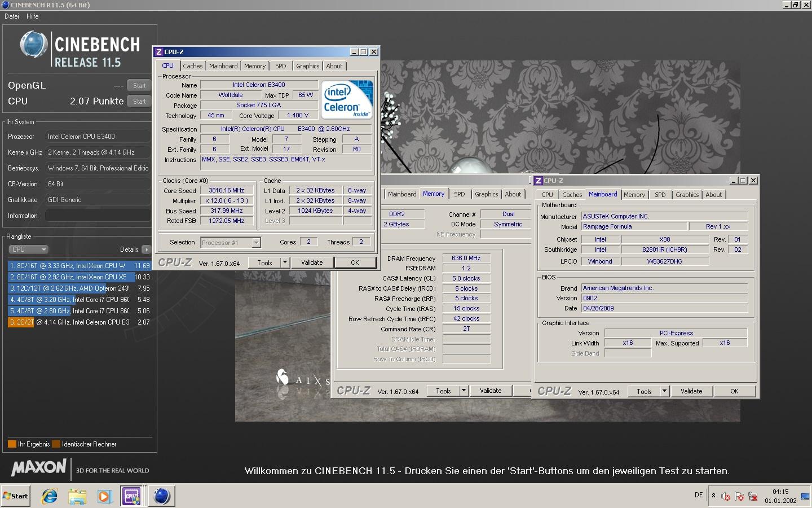Image resolution: width=812 pixels, height=508 pixels.
Task: Click the Information input field
Action: 98,216
